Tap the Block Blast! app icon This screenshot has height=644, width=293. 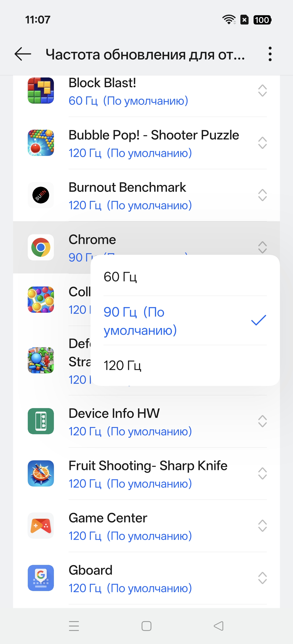pos(41,91)
